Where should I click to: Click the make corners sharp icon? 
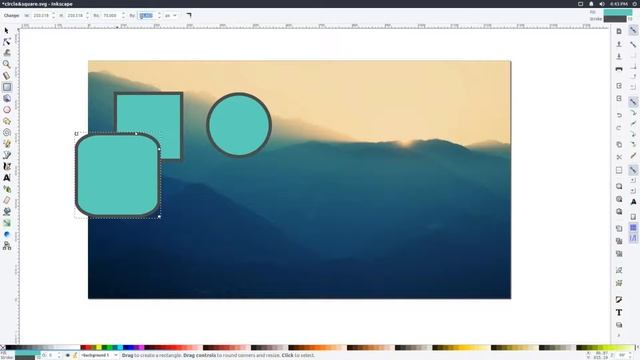point(189,16)
